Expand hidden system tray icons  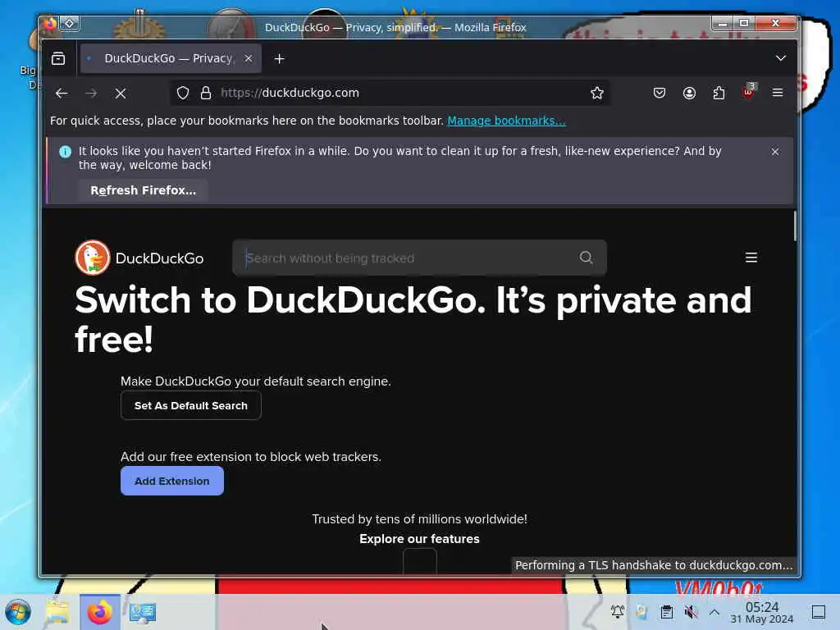714,611
